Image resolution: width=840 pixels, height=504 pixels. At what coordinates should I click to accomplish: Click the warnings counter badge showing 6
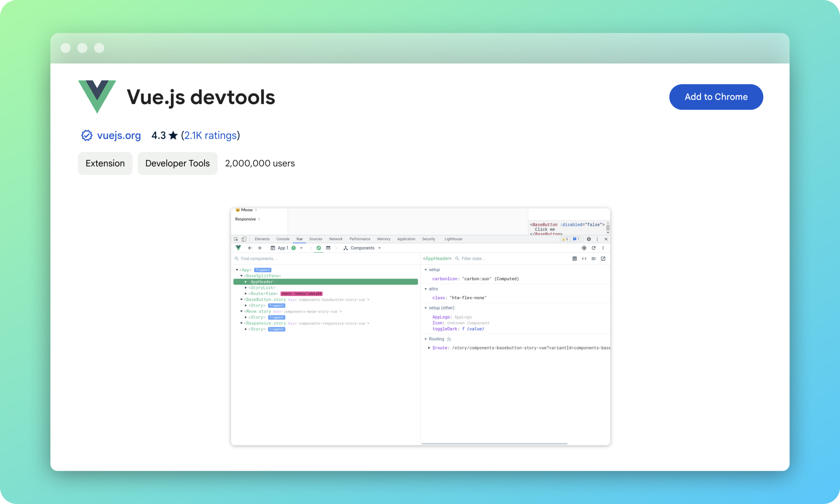[x=565, y=239]
